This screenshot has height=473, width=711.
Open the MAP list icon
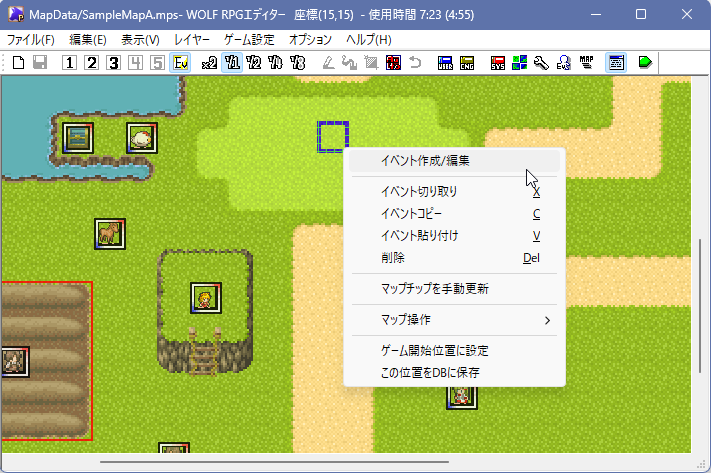(x=586, y=63)
